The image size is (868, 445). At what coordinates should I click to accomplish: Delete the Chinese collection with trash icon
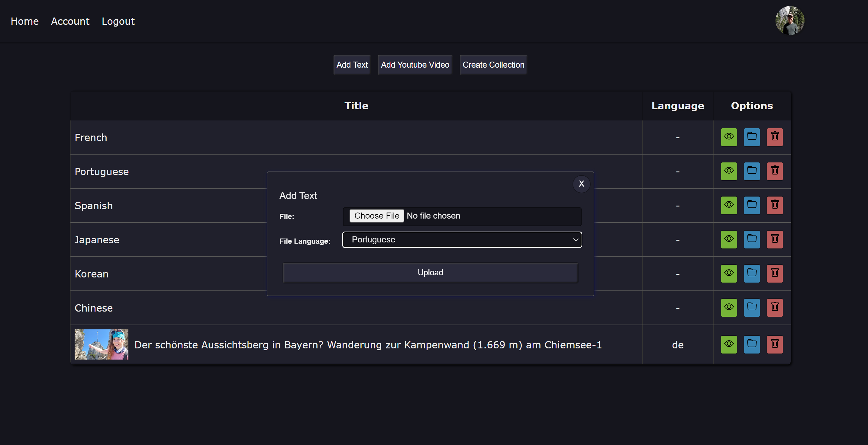pos(775,308)
